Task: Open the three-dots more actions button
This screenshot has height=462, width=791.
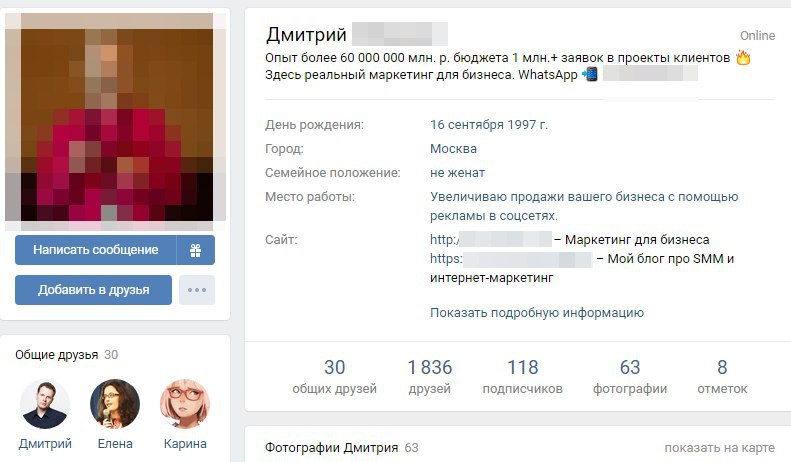Action: (197, 290)
